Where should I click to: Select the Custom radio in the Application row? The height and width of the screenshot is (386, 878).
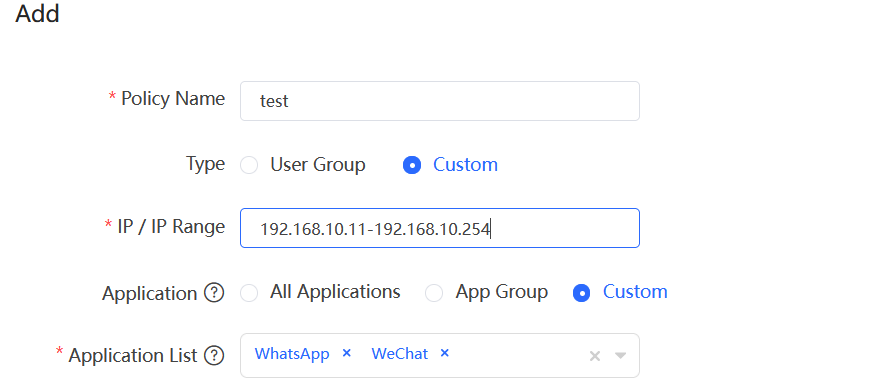click(x=582, y=293)
